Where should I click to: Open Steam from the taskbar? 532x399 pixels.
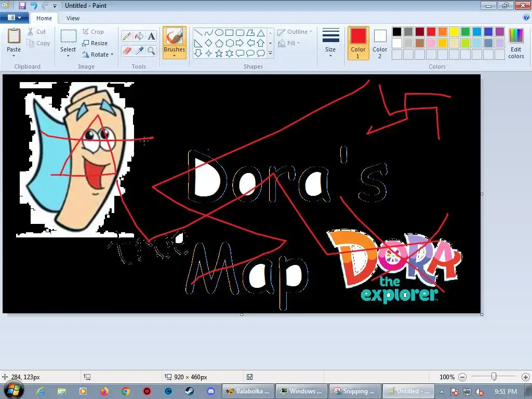(x=189, y=391)
